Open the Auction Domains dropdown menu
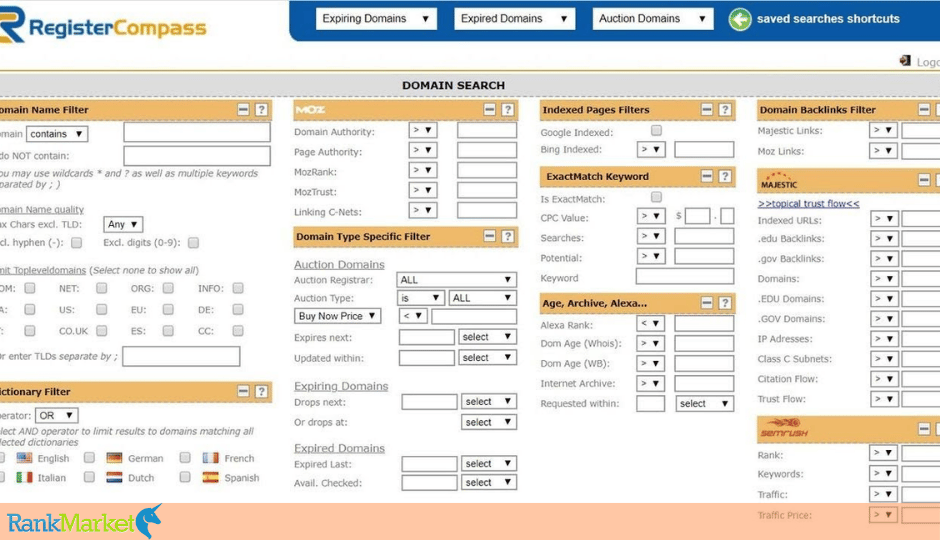This screenshot has width=940, height=540. click(653, 19)
